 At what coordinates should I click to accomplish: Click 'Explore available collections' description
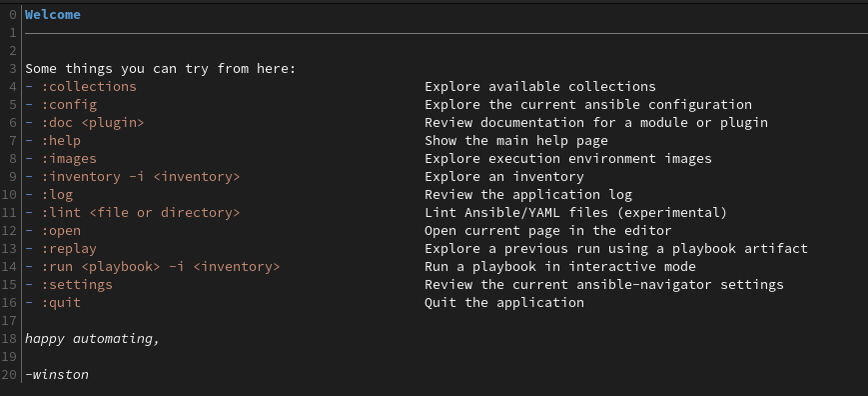tap(540, 87)
